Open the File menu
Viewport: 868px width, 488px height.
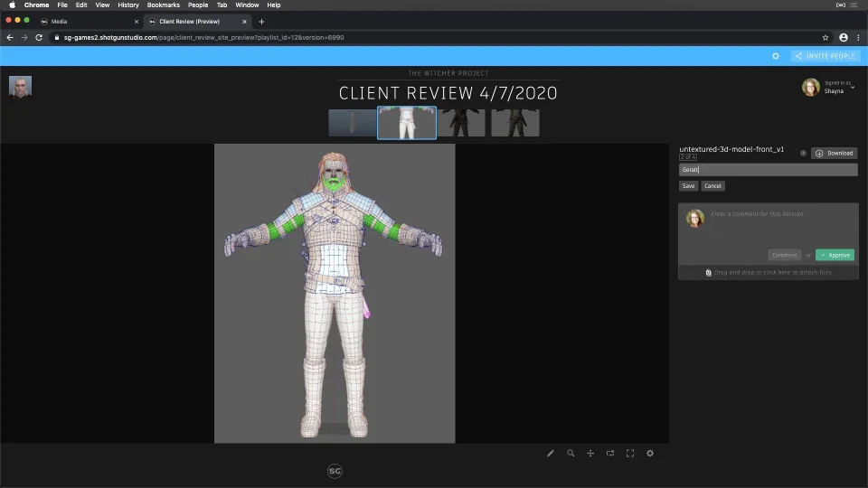point(62,5)
